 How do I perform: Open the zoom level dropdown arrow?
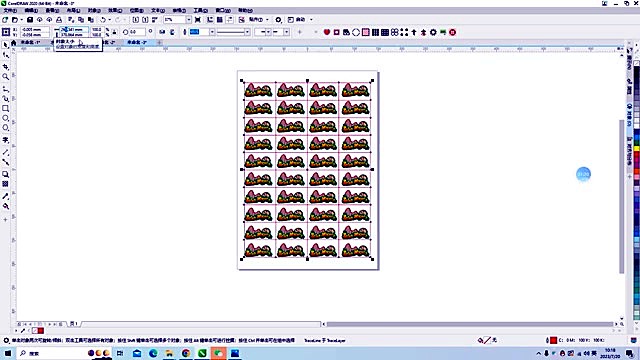[x=189, y=20]
